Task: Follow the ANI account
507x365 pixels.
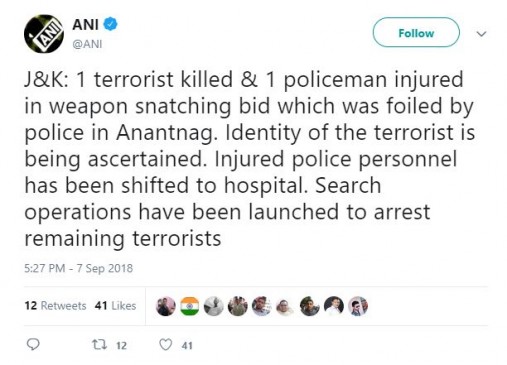Action: tap(416, 32)
